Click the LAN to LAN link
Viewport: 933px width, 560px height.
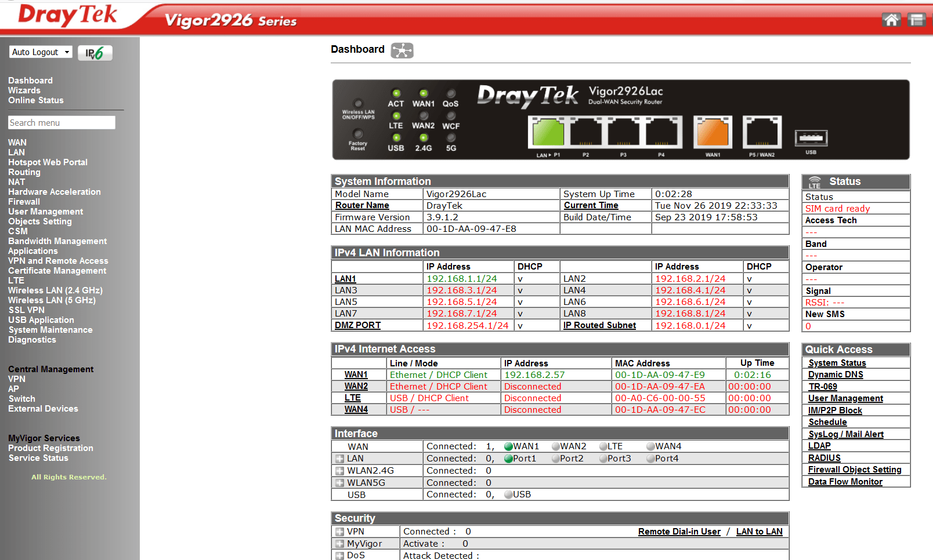pyautogui.click(x=759, y=532)
